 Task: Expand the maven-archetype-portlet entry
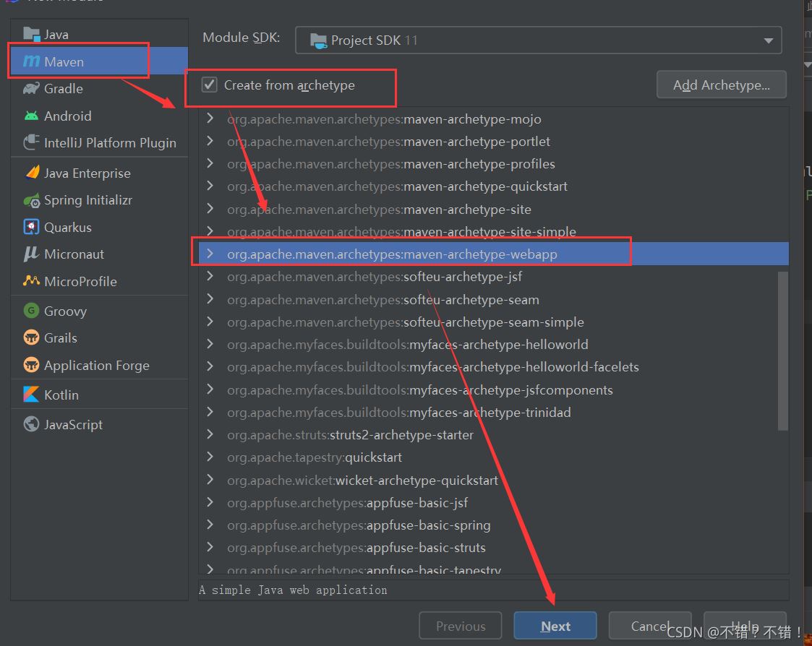click(x=210, y=141)
